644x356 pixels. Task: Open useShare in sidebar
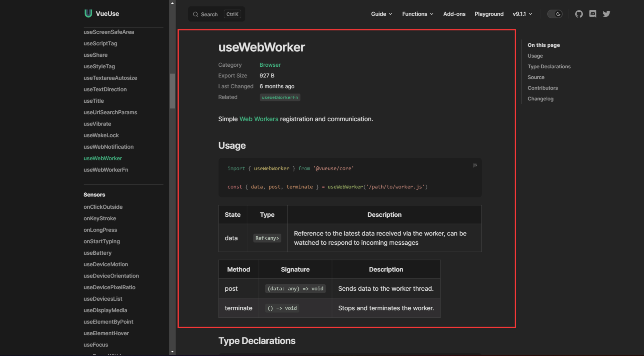(96, 55)
